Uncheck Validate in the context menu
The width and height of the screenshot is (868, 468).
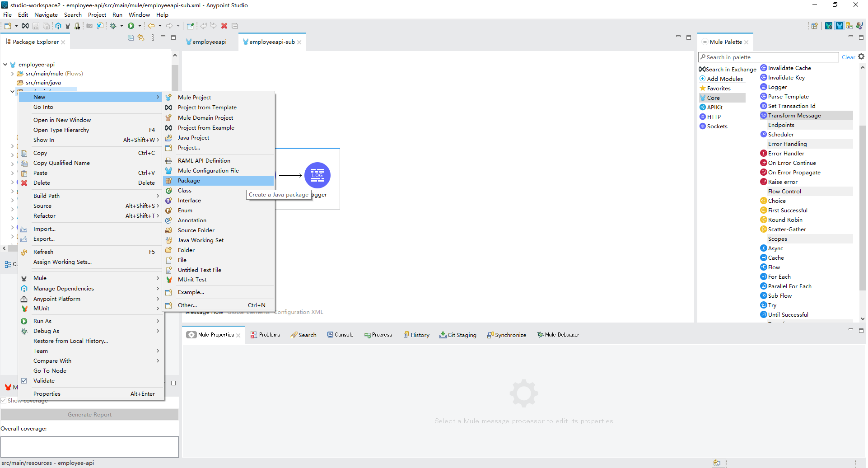tap(44, 380)
